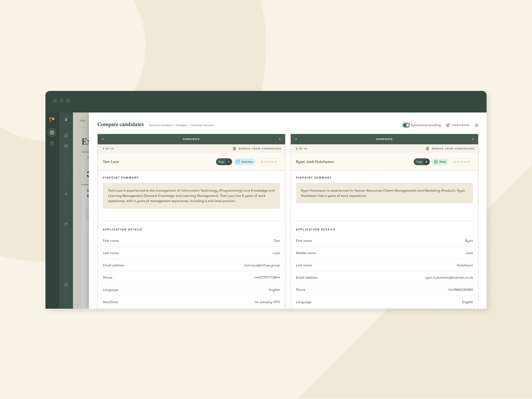Screen dimensions: 532x399
Task: Open the clipboard tasks sidebar icon
Action: pyautogui.click(x=52, y=144)
